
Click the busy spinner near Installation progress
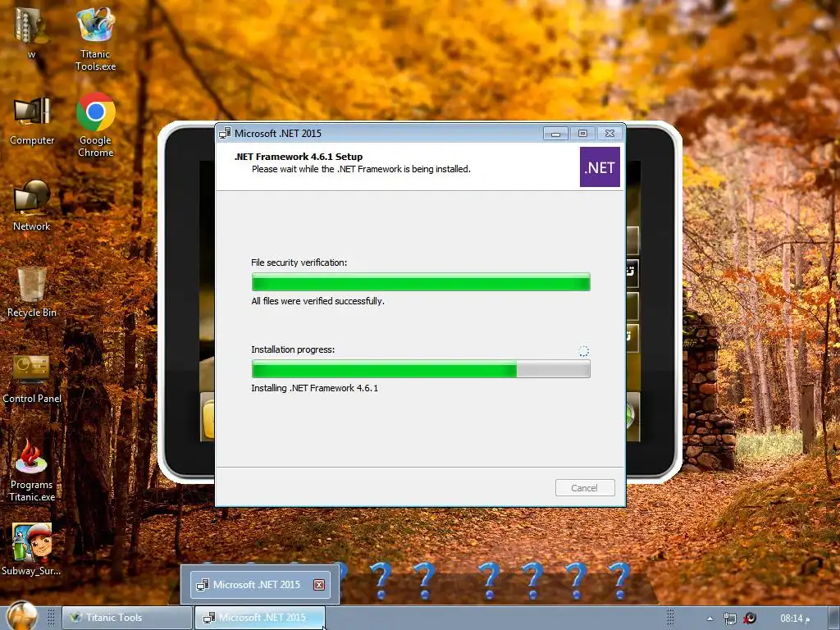point(583,351)
